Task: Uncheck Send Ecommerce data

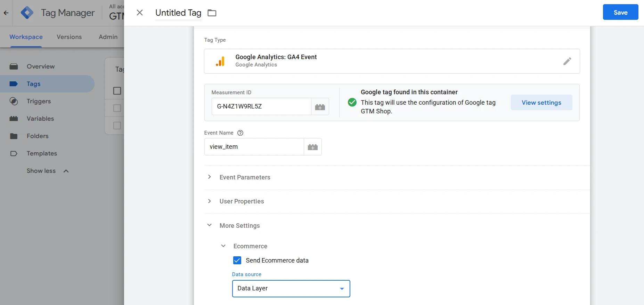Action: pyautogui.click(x=237, y=260)
